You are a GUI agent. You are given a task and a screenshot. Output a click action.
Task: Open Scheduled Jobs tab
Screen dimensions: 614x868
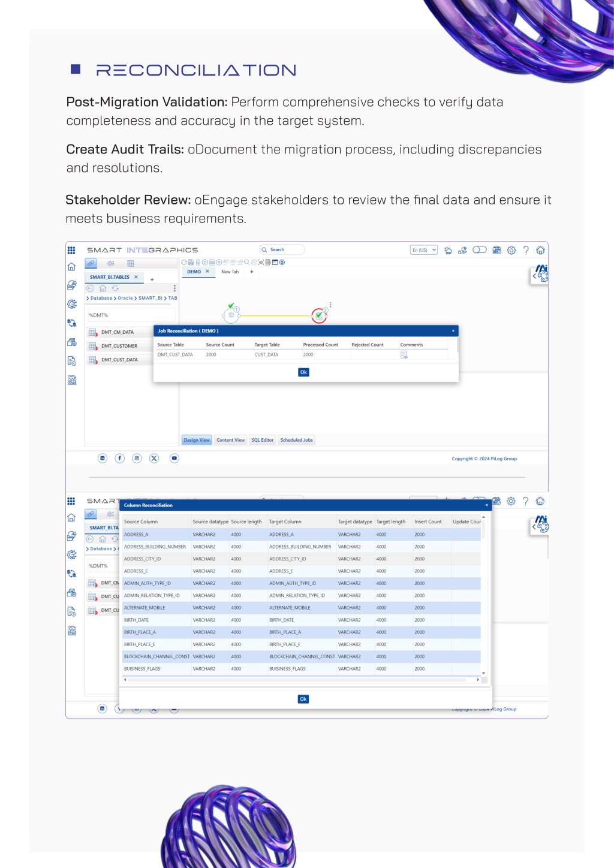pos(297,440)
